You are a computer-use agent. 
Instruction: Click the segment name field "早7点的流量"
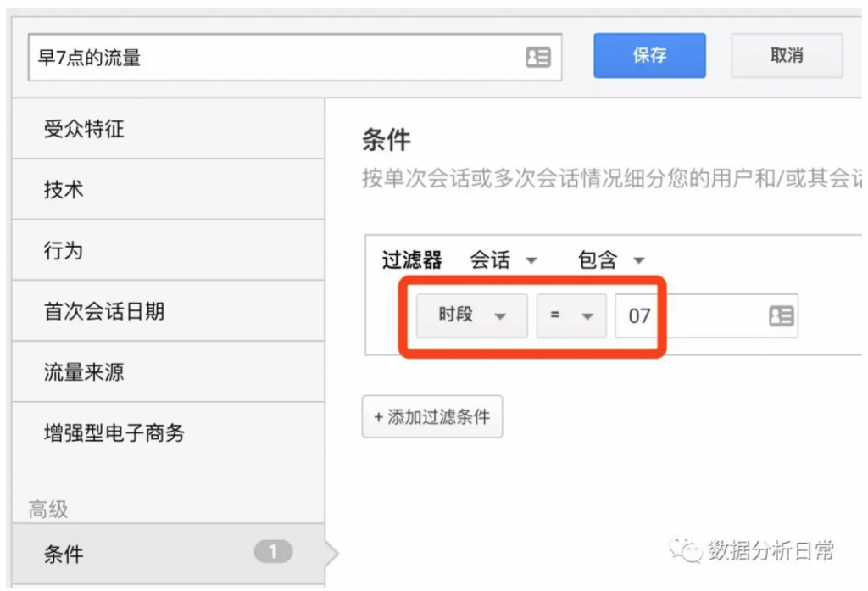point(271,58)
